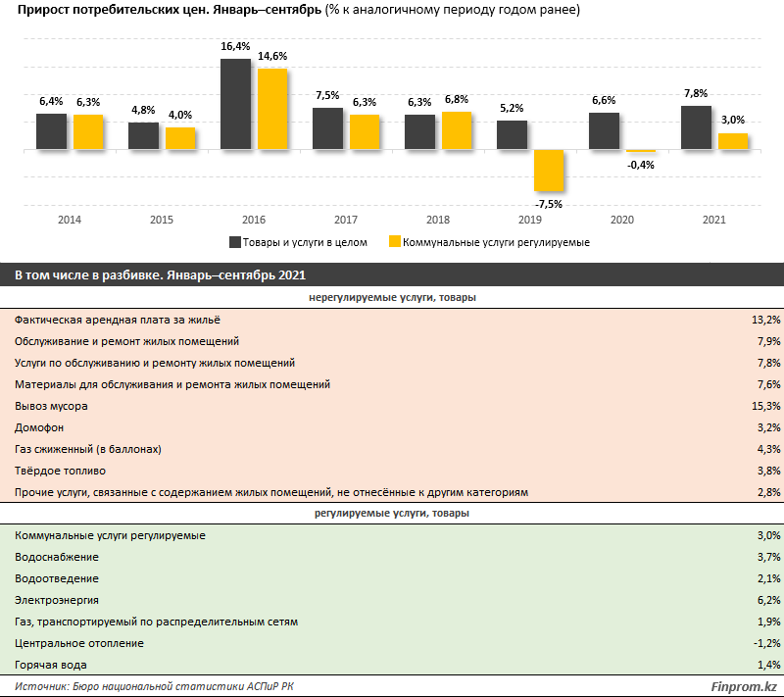This screenshot has height=697, width=784.
Task: Click the регулируемые услуги, товары section header
Action: coord(392,513)
